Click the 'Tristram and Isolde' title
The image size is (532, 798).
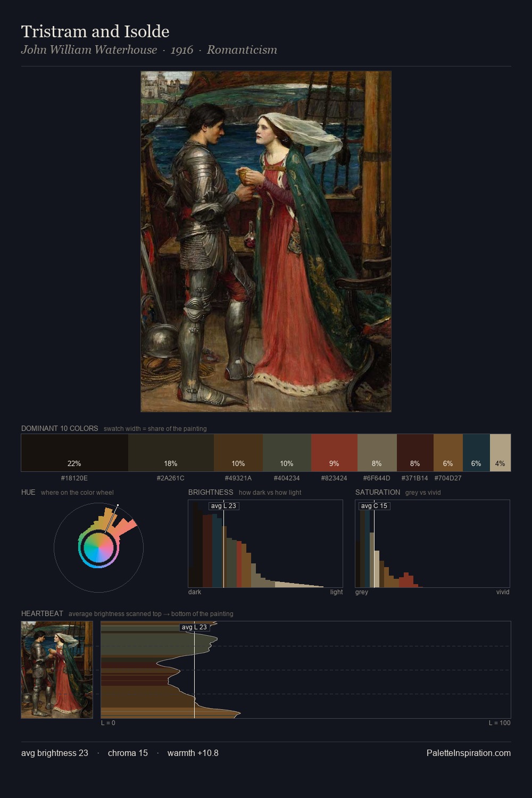(95, 31)
